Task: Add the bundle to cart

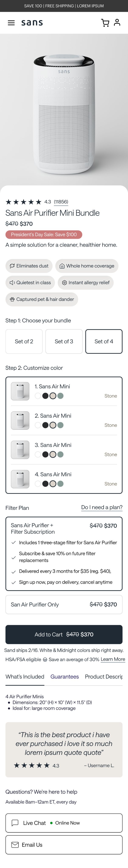Action: coord(64,634)
